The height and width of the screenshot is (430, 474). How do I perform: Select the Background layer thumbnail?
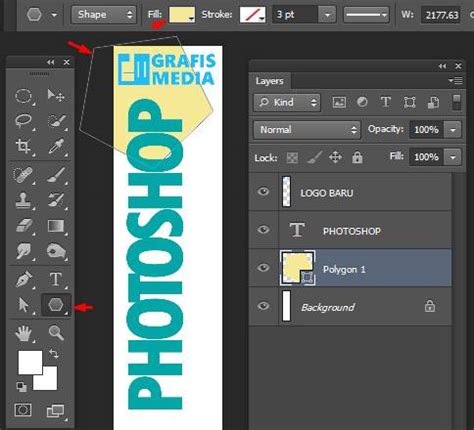(287, 306)
